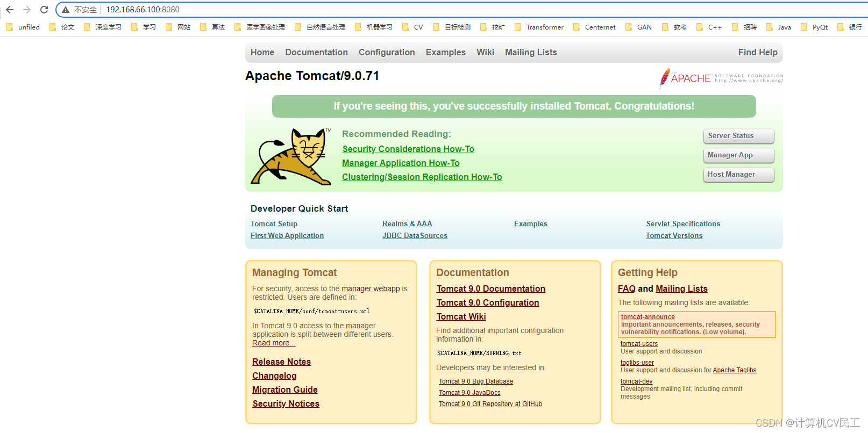Open the First Web Application link

click(x=287, y=235)
